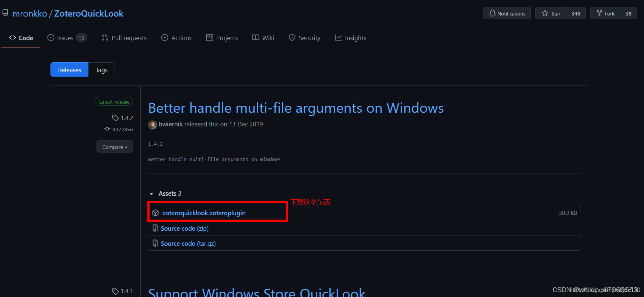Viewport: 644px width, 297px height.
Task: Click the tag icon beside 1.4.1
Action: pyautogui.click(x=115, y=291)
